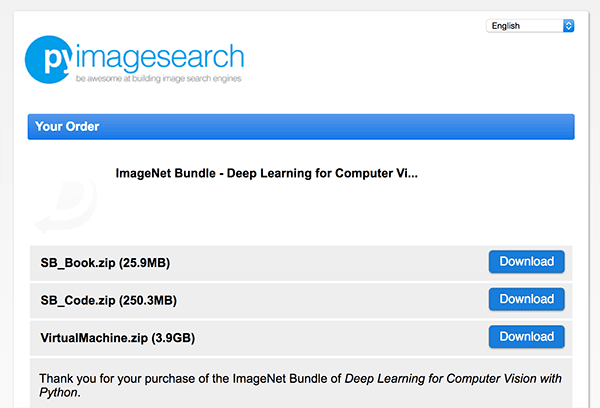Click the faded product thumbnail placeholder
The width and height of the screenshot is (600, 408).
point(66,205)
